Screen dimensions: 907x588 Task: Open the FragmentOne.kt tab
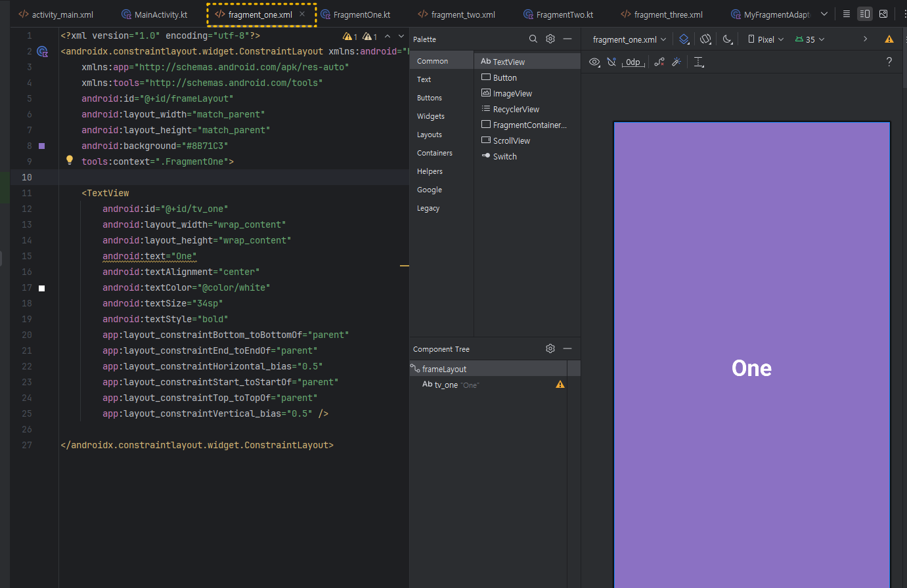click(x=355, y=14)
